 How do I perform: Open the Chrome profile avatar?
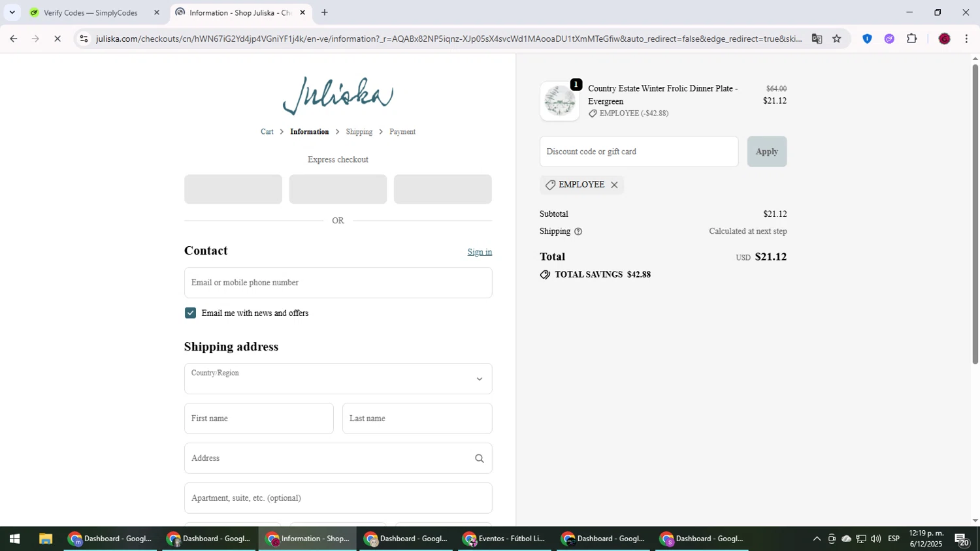pyautogui.click(x=944, y=39)
